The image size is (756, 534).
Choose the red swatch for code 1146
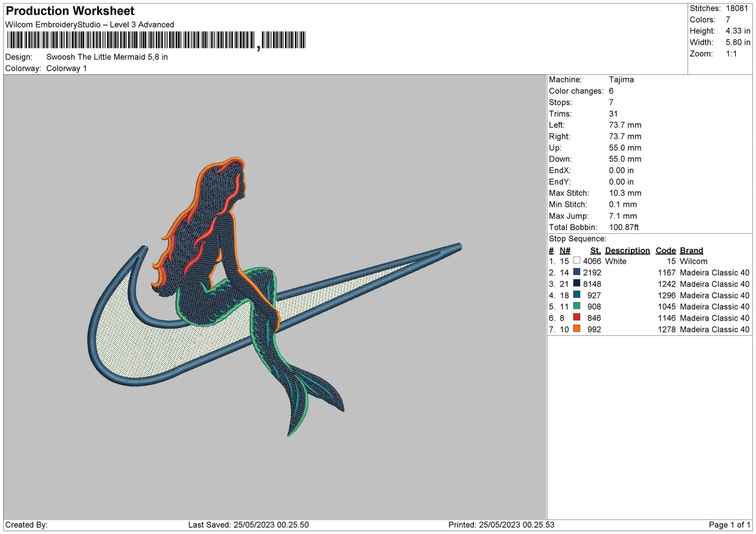tap(577, 317)
